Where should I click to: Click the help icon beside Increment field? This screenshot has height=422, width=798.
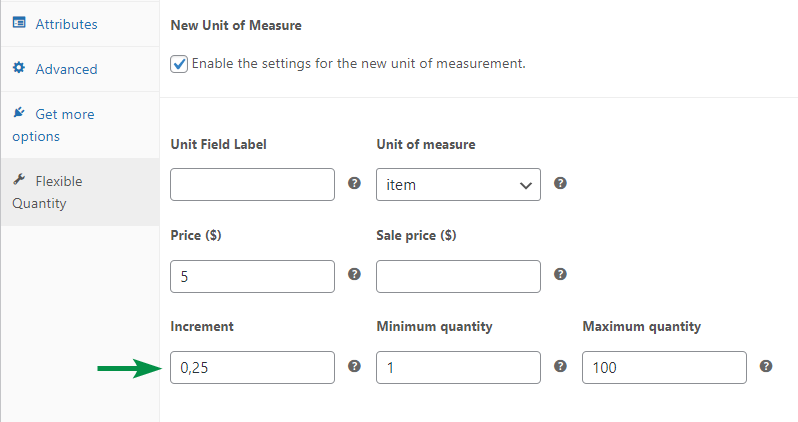354,366
